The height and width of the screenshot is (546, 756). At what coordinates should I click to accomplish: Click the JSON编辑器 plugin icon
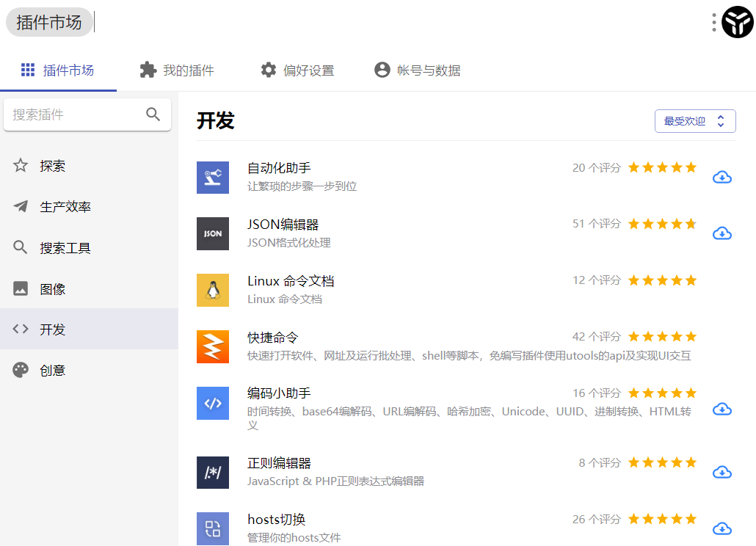click(213, 233)
